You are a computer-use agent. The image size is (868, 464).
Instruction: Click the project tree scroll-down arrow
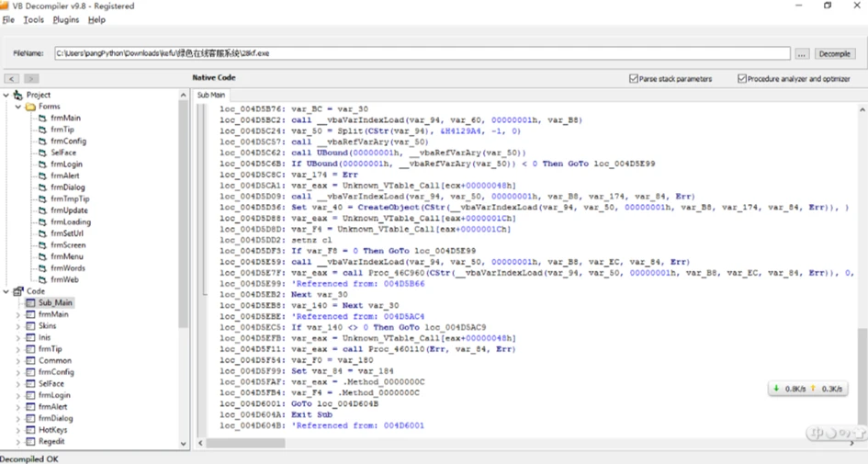(x=183, y=444)
